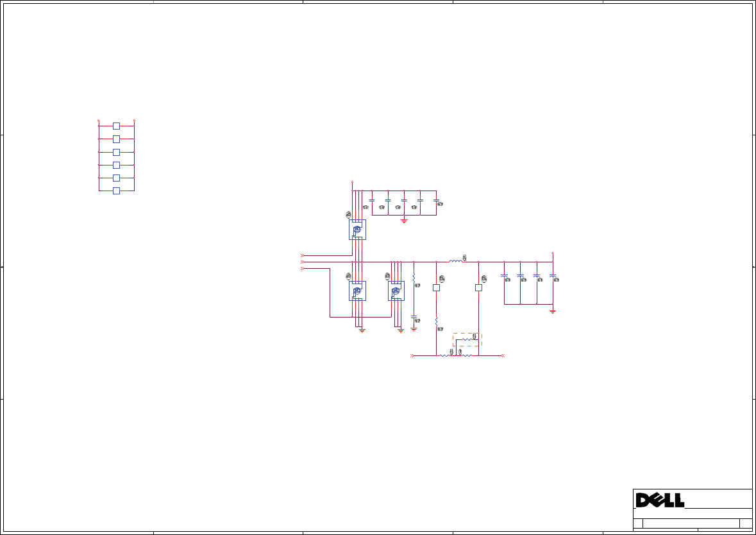This screenshot has width=756, height=535.
Task: Click the input port on the bottom feedback line
Action: (x=412, y=355)
